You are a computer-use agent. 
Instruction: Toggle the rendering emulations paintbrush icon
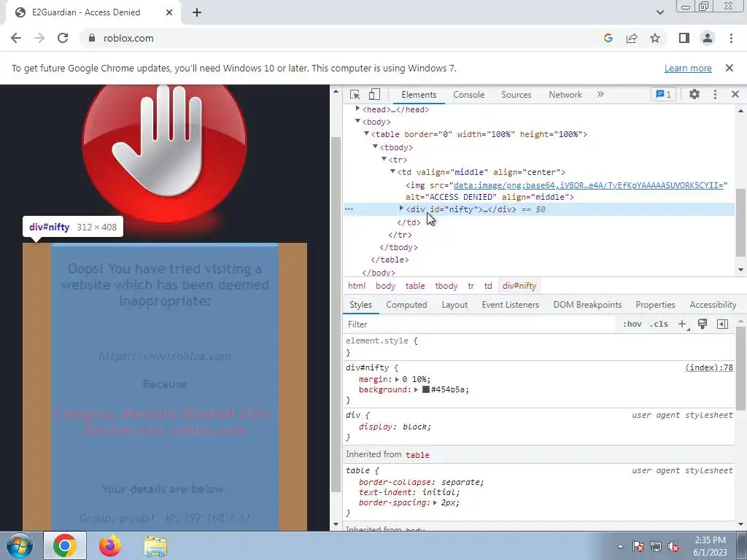point(703,324)
